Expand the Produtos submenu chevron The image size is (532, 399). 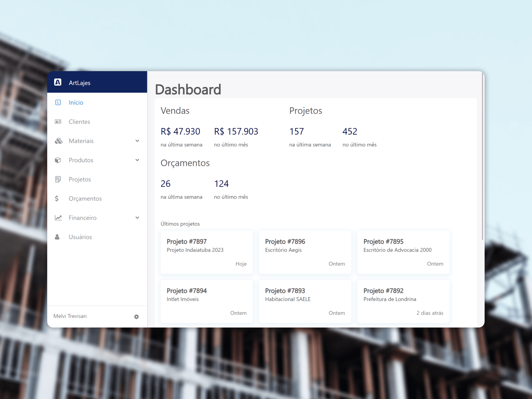[137, 160]
